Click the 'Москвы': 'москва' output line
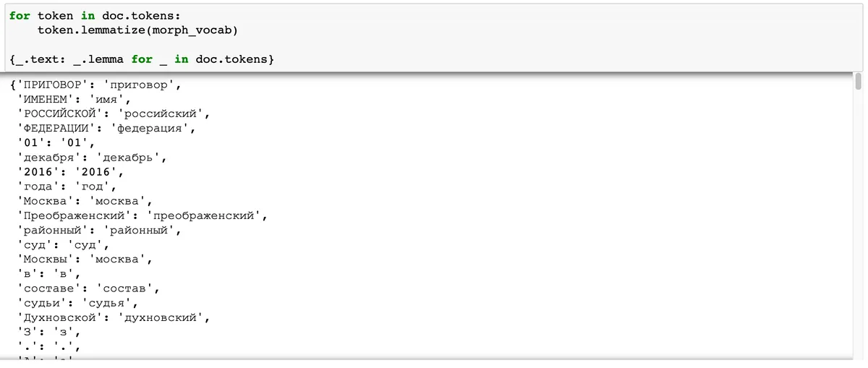 pyautogui.click(x=85, y=259)
